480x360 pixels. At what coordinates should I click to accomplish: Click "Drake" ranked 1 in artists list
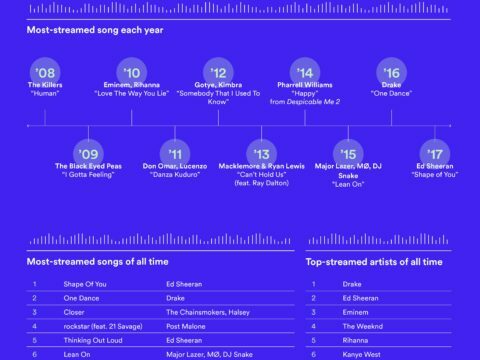pyautogui.click(x=352, y=284)
